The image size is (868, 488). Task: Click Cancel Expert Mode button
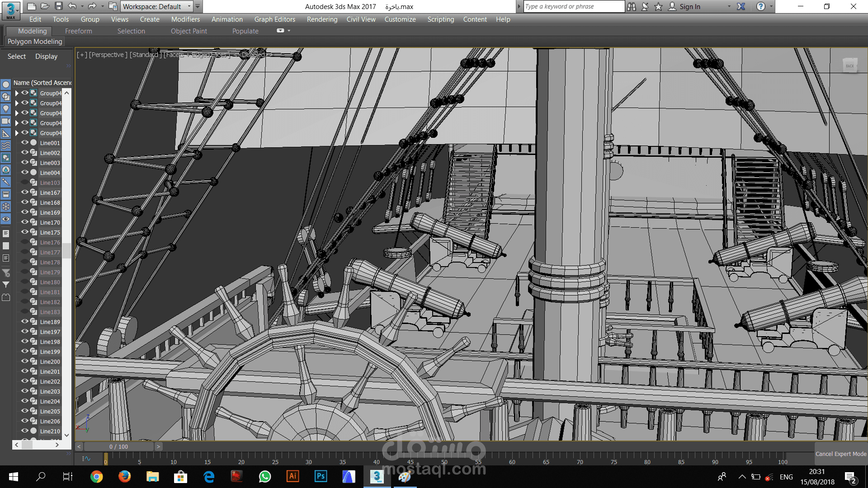pos(840,454)
